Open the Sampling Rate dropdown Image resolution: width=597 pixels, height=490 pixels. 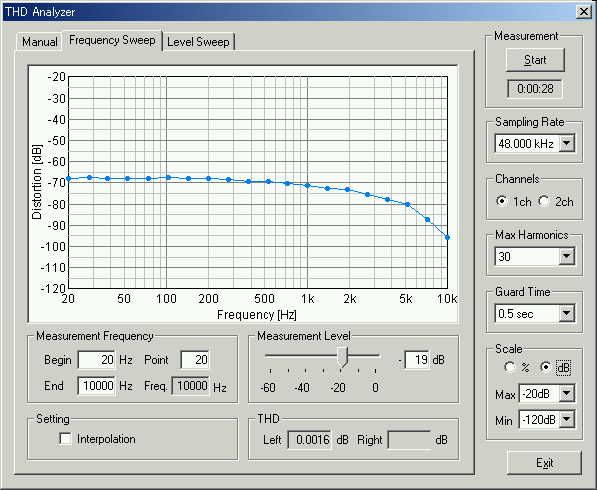pyautogui.click(x=567, y=144)
